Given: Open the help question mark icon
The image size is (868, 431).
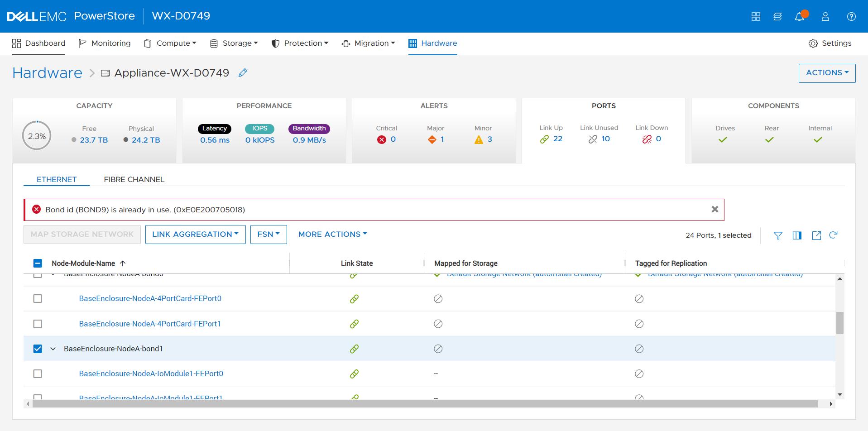Looking at the screenshot, I should click(x=851, y=17).
